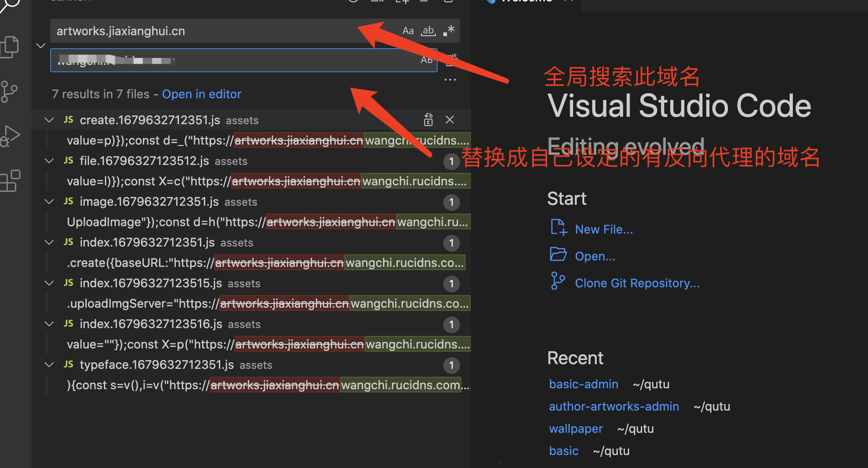Open search results in editor link
This screenshot has height=468, width=868.
pos(202,94)
